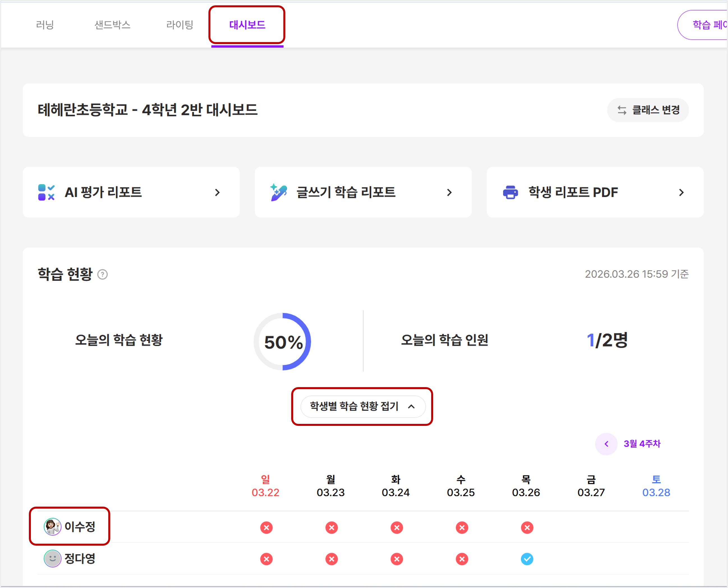Click 정다영's red X for 03.22

point(266,559)
